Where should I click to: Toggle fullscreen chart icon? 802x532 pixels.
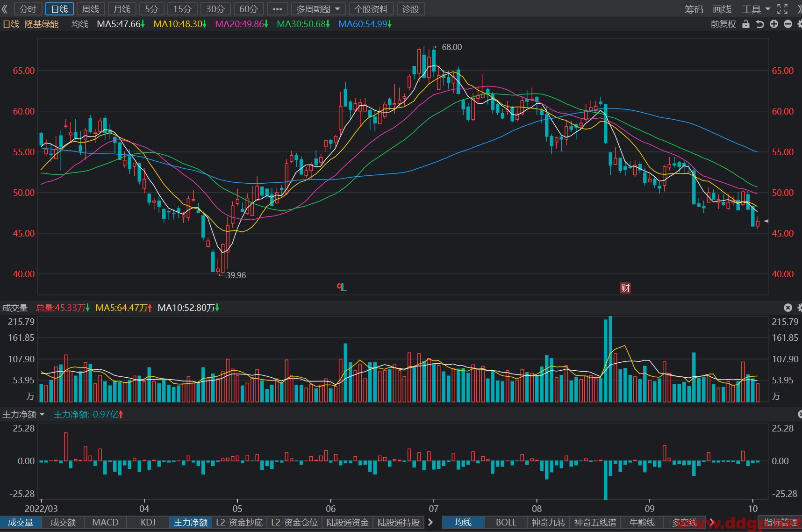[782, 9]
